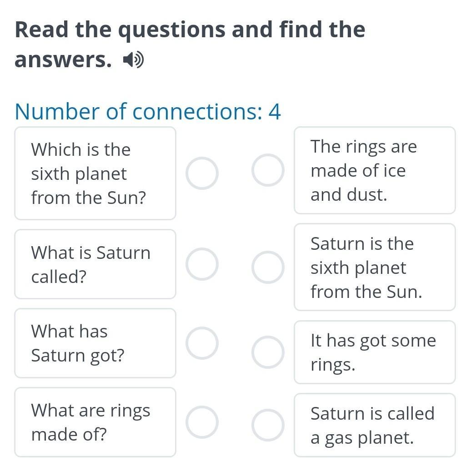
Task: Click the 'What has Saturn got?' question card
Action: click(95, 343)
